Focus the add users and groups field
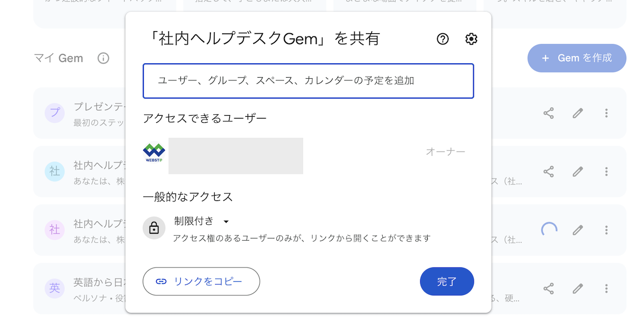Viewport: 644px width, 321px height. tap(308, 81)
